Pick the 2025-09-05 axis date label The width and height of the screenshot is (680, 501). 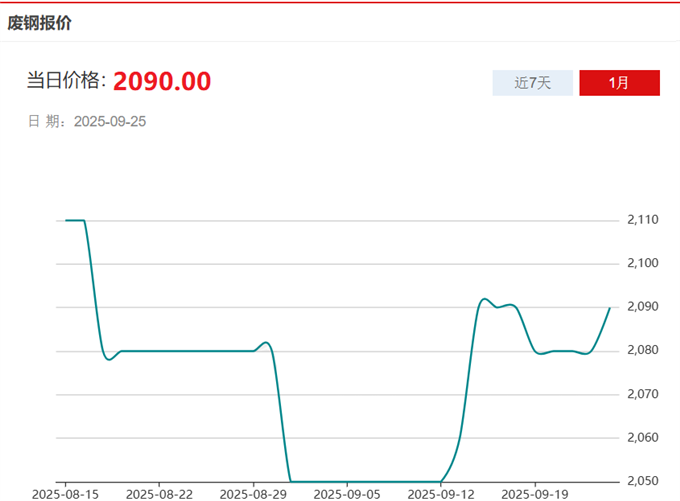coord(346,494)
